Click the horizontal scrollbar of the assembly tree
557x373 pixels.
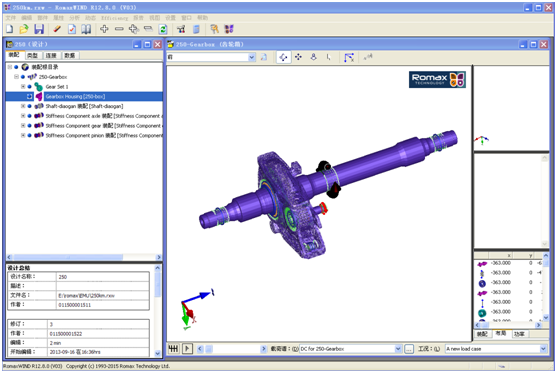pyautogui.click(x=83, y=257)
